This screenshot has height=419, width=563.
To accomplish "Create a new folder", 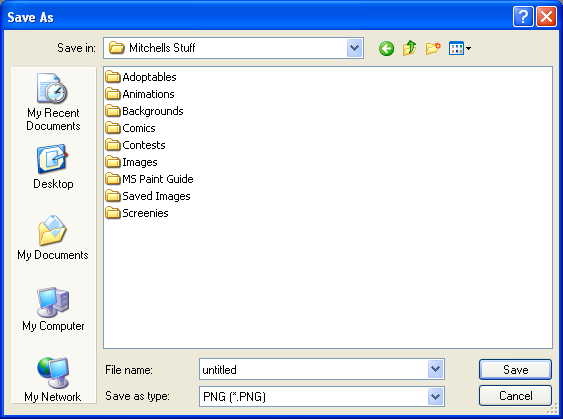I will point(433,48).
